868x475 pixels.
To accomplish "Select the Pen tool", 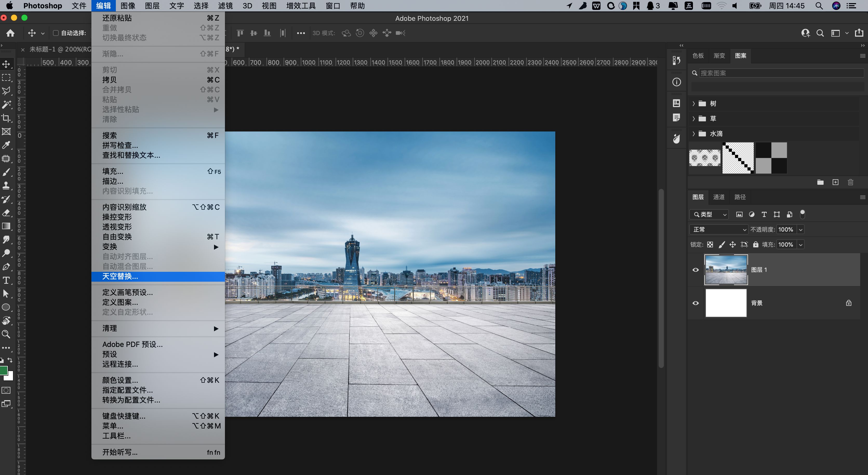I will click(6, 267).
